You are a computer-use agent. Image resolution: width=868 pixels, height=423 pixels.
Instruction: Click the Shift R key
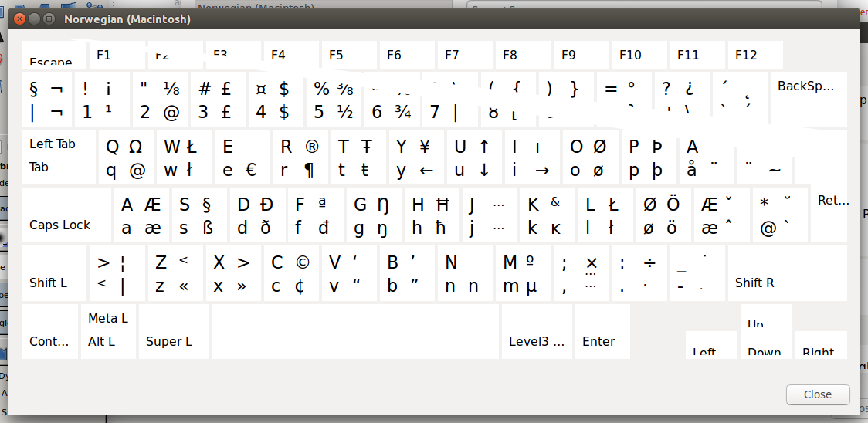[788, 273]
